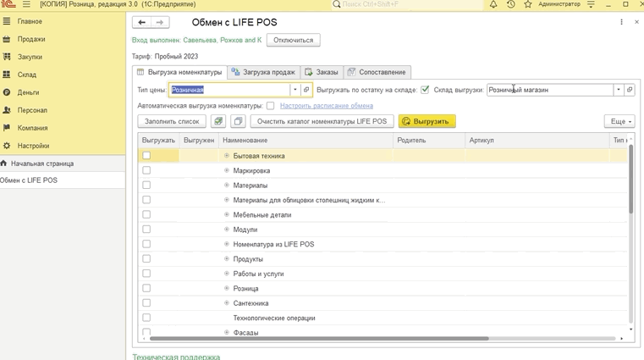This screenshot has height=360, width=644.
Task: Click Очистить каталог номенклатуры LIFE POS button
Action: pyautogui.click(x=322, y=121)
